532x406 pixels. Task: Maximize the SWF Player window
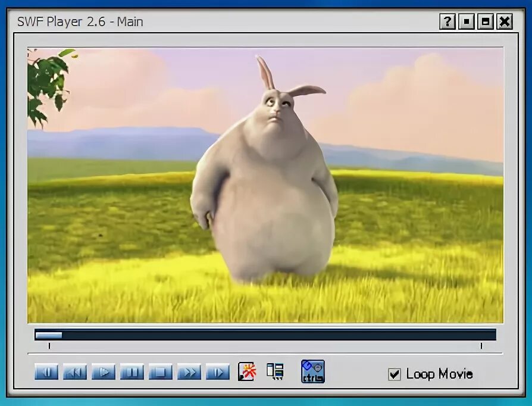tap(486, 21)
